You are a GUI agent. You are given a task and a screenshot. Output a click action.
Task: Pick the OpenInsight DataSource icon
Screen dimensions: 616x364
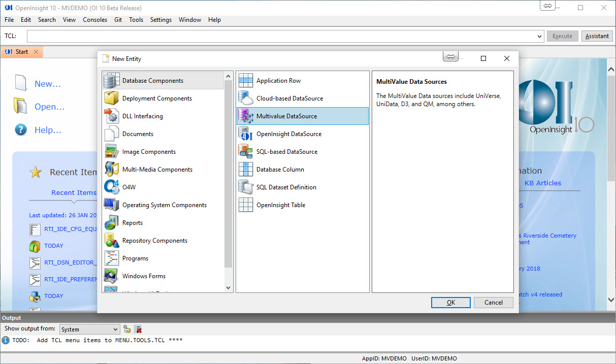pyautogui.click(x=246, y=134)
